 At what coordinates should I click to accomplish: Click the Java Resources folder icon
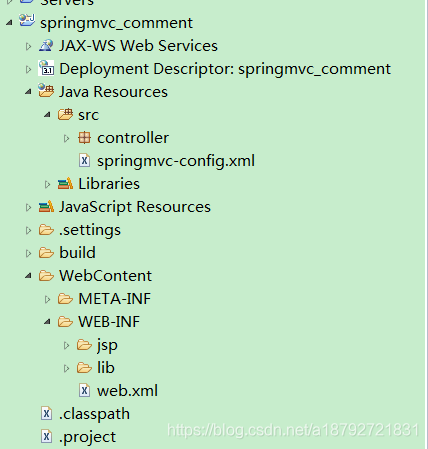(x=46, y=91)
